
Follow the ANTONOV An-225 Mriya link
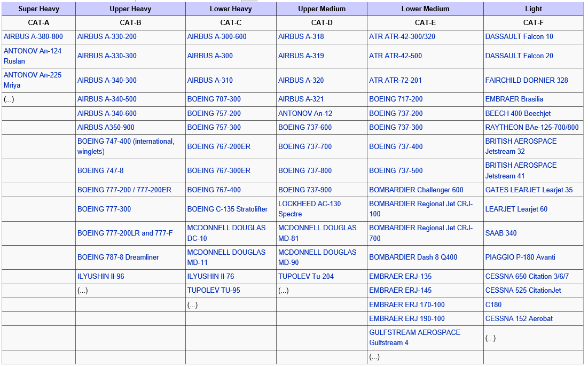tap(33, 80)
